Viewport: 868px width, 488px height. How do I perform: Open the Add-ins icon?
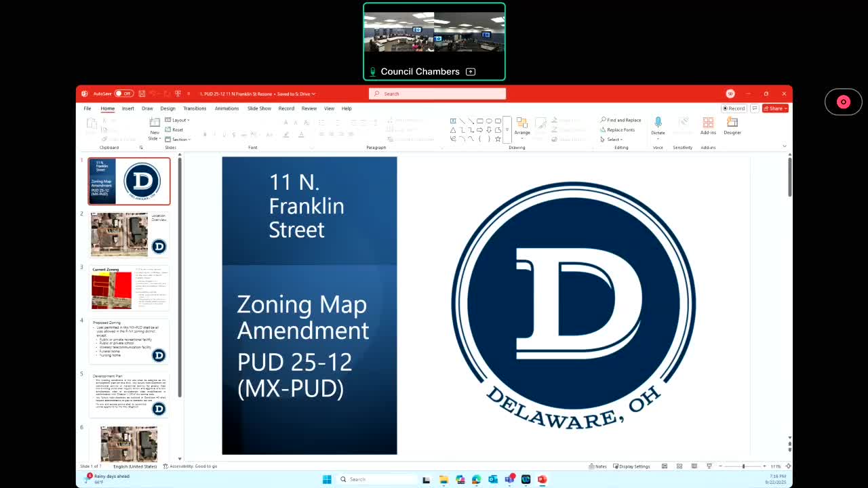(708, 126)
